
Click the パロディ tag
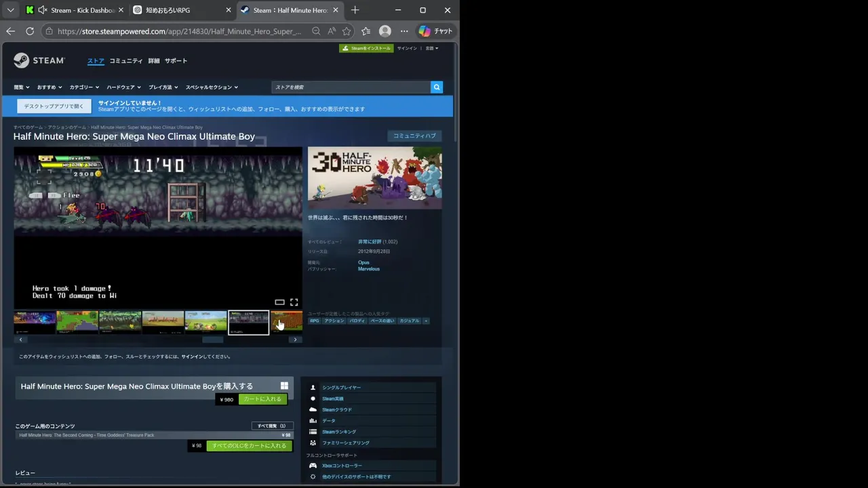point(357,321)
